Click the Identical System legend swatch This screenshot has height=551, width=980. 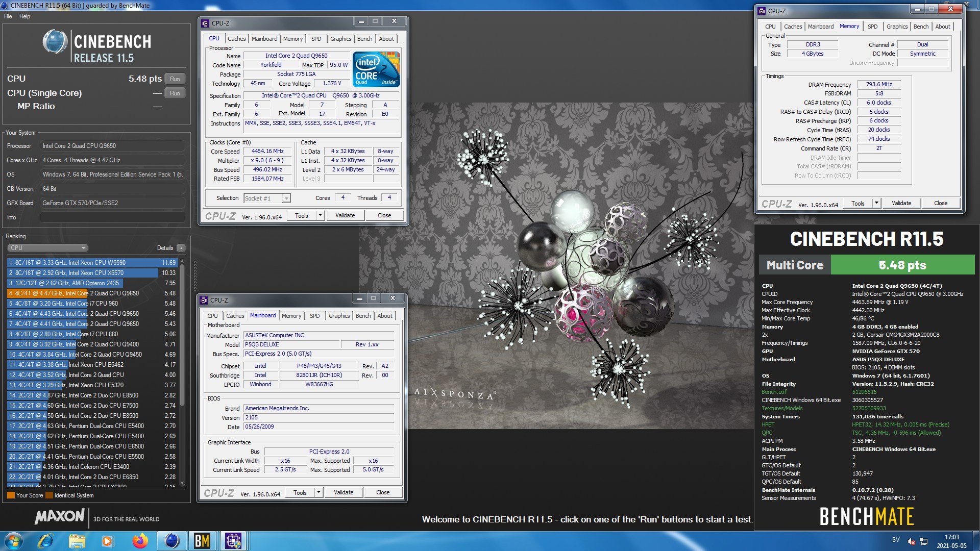tap(49, 495)
